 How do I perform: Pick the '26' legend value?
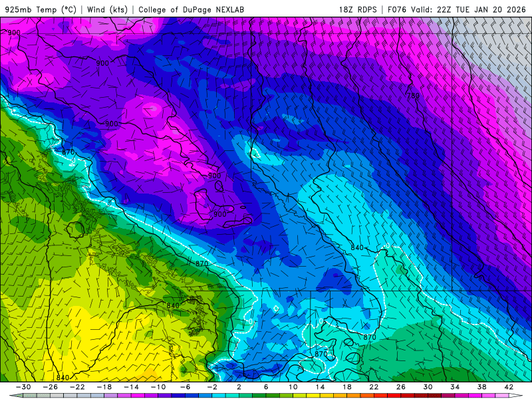pyautogui.click(x=401, y=387)
